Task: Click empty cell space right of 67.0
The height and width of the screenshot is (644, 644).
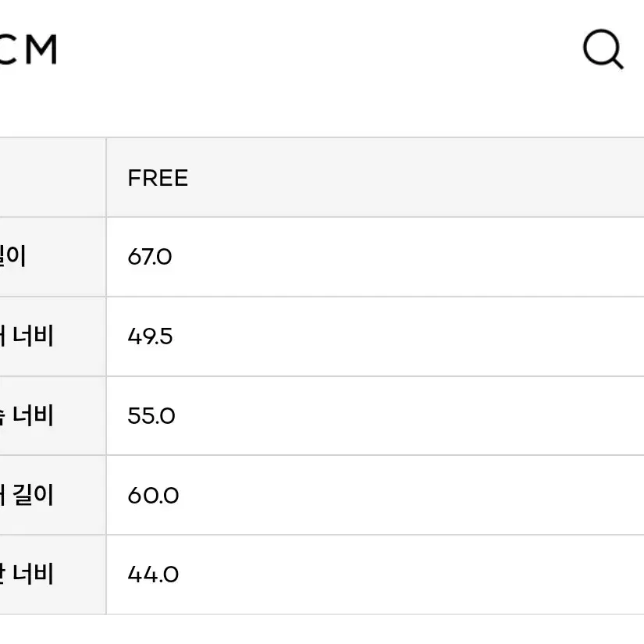Action: click(407, 257)
